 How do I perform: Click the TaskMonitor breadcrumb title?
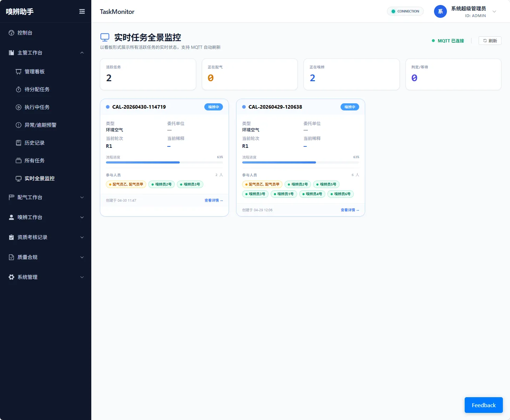tap(117, 12)
